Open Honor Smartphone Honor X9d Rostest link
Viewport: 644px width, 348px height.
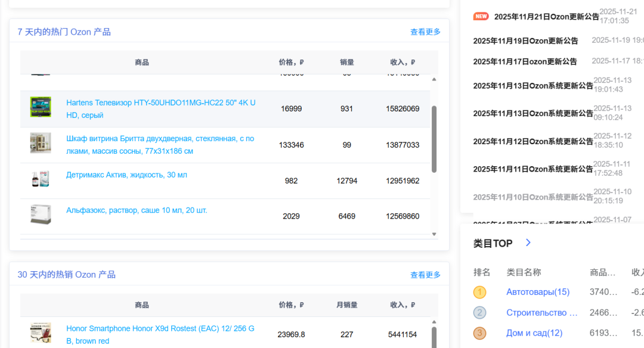(x=160, y=334)
